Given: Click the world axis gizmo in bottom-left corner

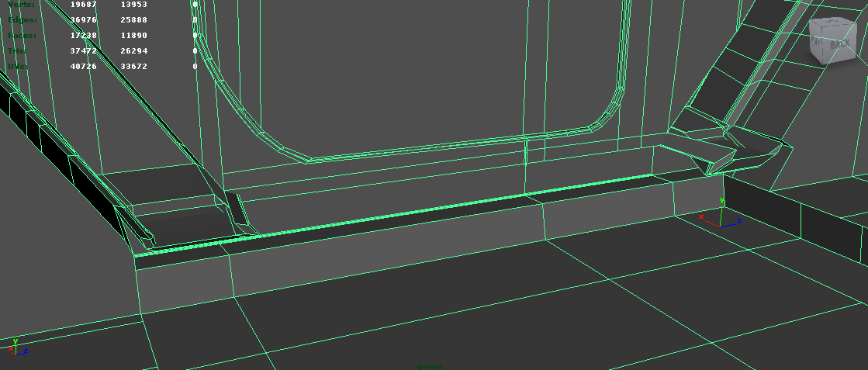Looking at the screenshot, I should 17,347.
